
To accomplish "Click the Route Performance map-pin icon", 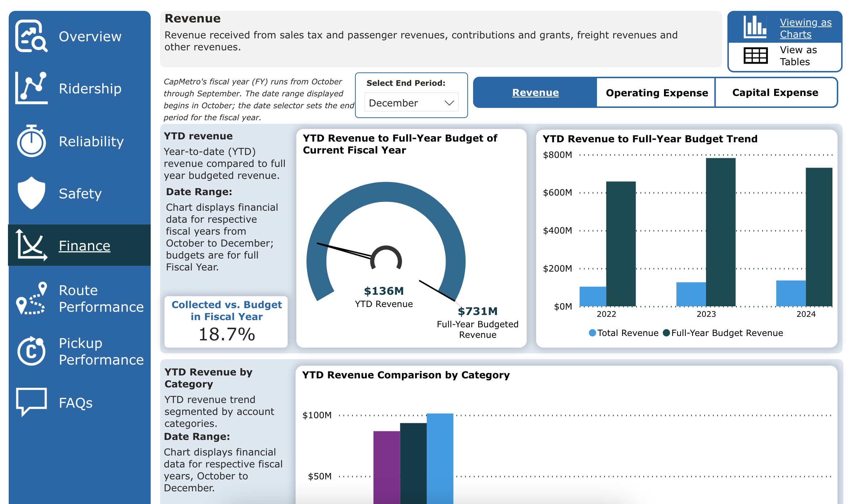I will (x=32, y=298).
